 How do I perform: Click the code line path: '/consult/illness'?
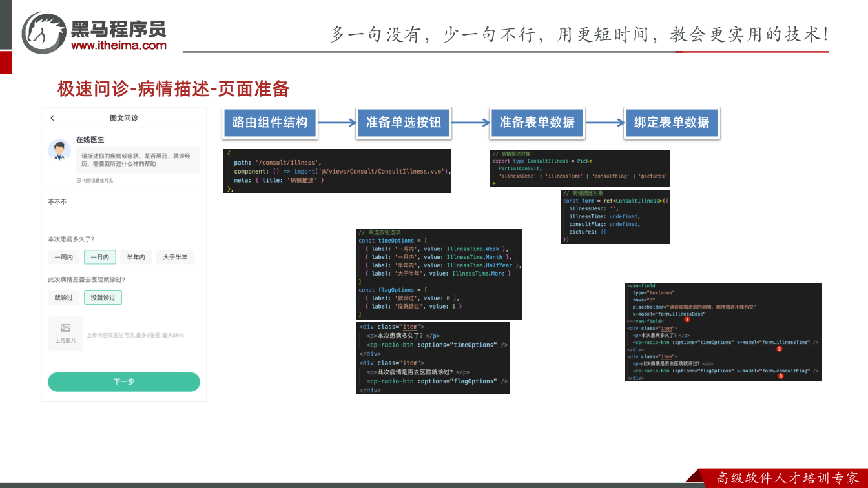coord(278,163)
